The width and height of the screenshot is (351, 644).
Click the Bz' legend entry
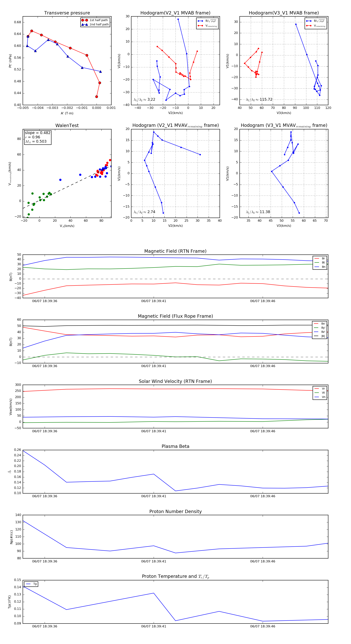320,332
